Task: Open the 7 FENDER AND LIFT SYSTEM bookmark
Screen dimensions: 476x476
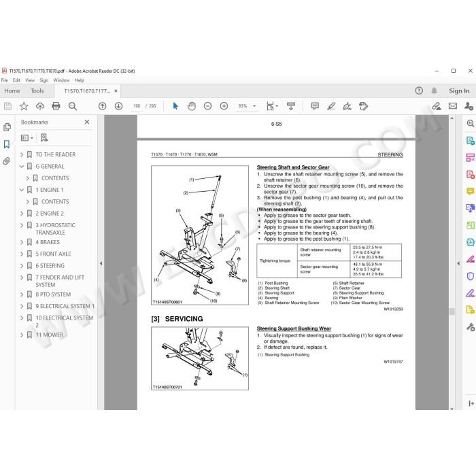Action: tap(60, 281)
